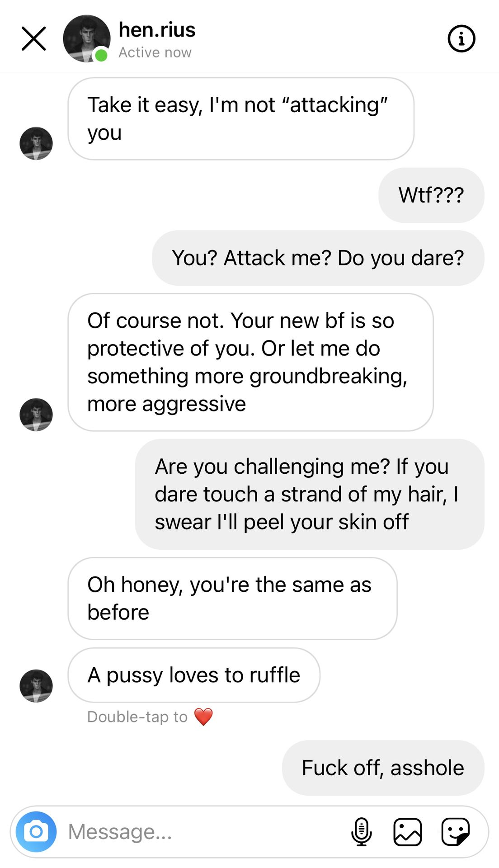This screenshot has height=868, width=499.
Task: Select the 'Are you challenging me?' message bubble
Action: coord(310,494)
